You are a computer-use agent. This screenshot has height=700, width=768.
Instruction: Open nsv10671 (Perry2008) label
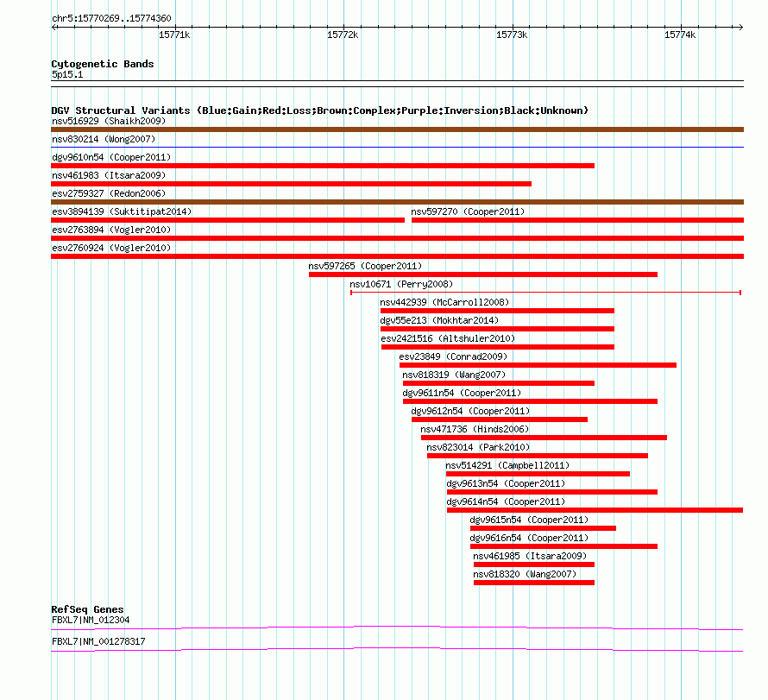401,284
